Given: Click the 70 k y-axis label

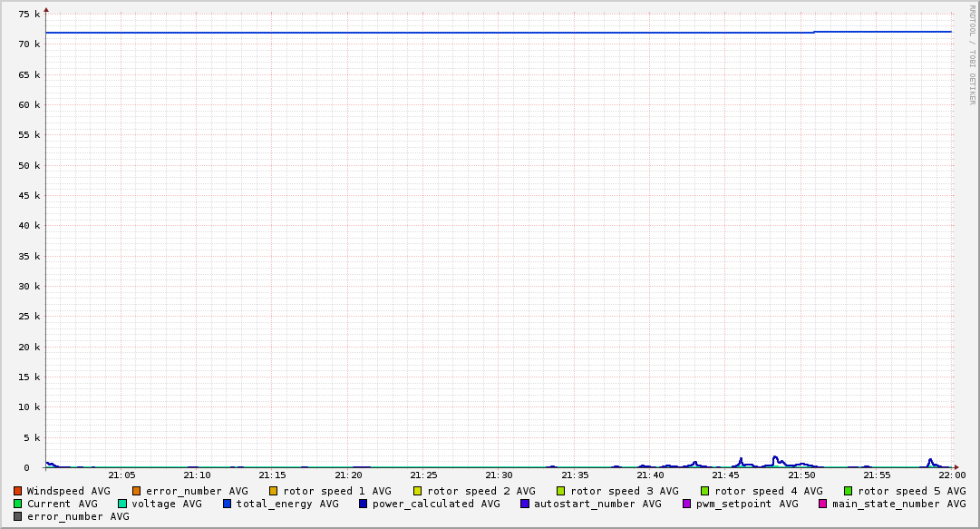Looking at the screenshot, I should point(31,44).
